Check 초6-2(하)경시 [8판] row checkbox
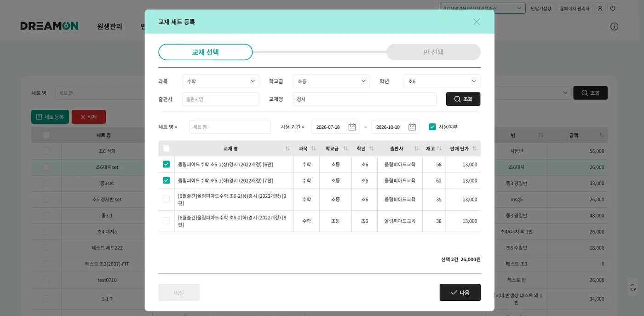Screen dimensions: 644x316 pos(166,221)
